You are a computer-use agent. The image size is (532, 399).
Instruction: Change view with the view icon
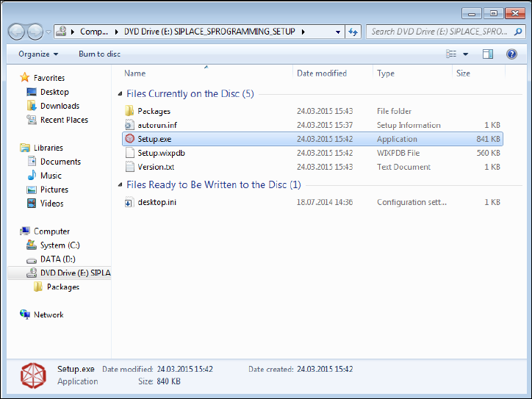[x=451, y=54]
